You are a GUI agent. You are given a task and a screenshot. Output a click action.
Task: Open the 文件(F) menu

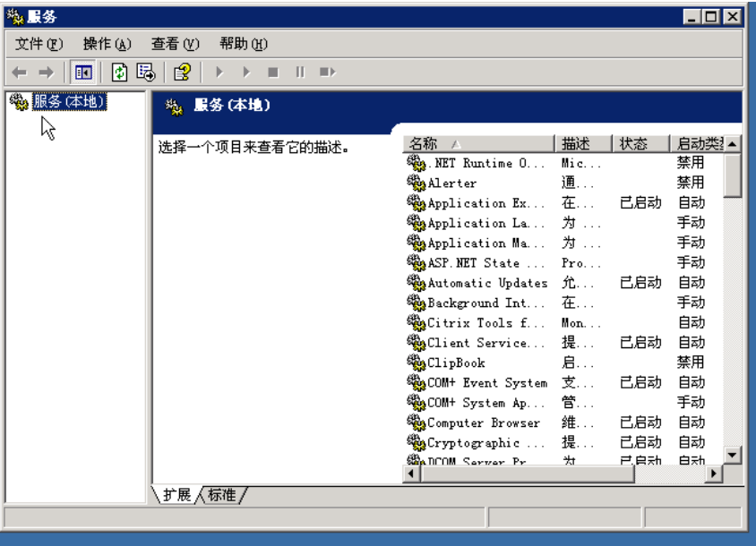point(39,44)
